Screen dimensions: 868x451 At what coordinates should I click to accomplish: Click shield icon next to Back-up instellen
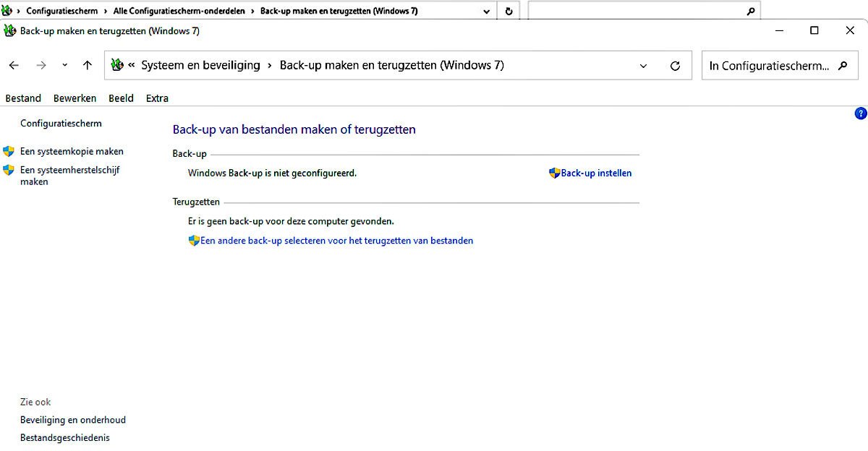(x=555, y=173)
